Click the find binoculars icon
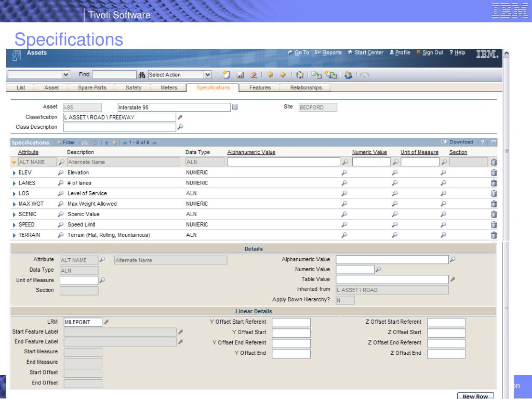Screen dimensions: 532x399 click(x=142, y=75)
